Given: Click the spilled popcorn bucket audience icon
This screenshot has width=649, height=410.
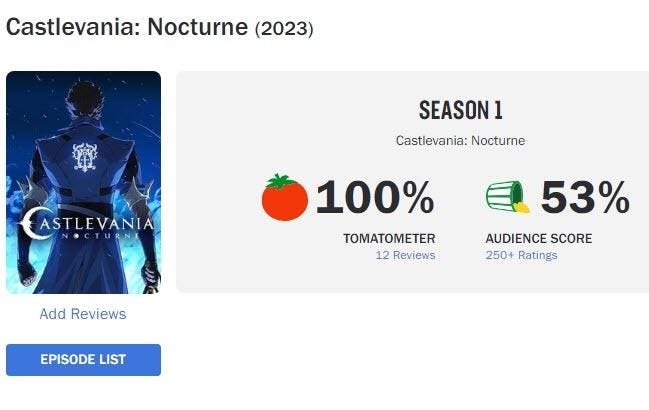Looking at the screenshot, I should (508, 198).
